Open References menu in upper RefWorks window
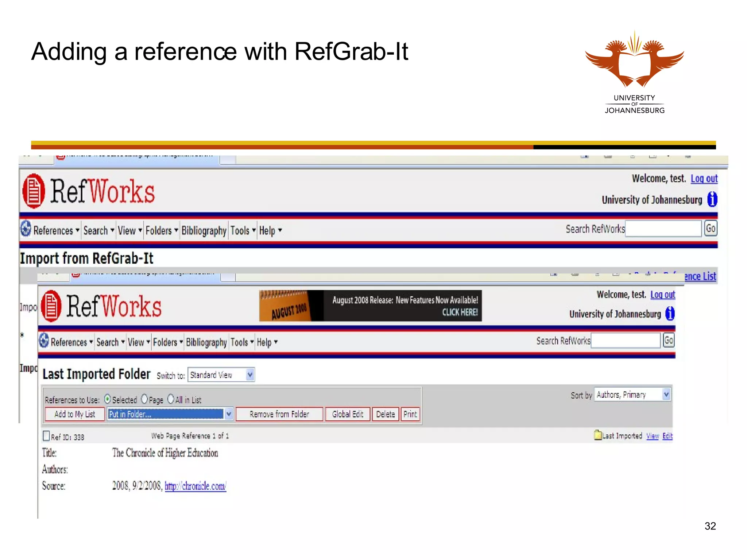This screenshot has width=747, height=560. (56, 231)
